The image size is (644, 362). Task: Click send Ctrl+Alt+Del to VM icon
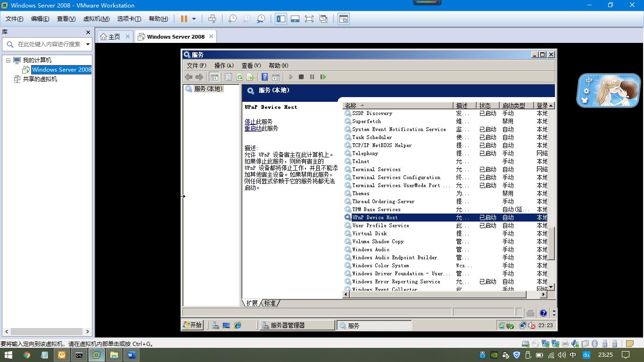(x=212, y=19)
